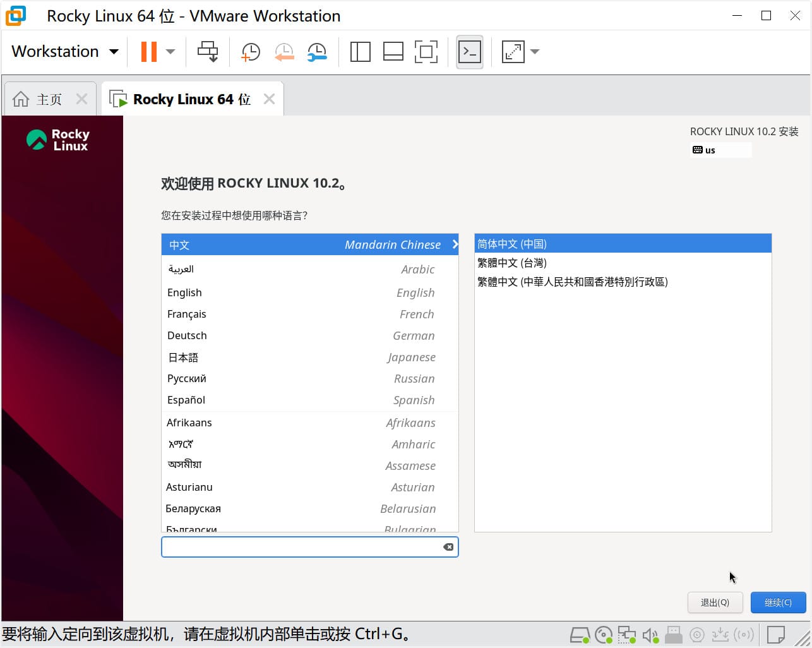Click the Bluetooth/wireless device status icon

click(744, 634)
